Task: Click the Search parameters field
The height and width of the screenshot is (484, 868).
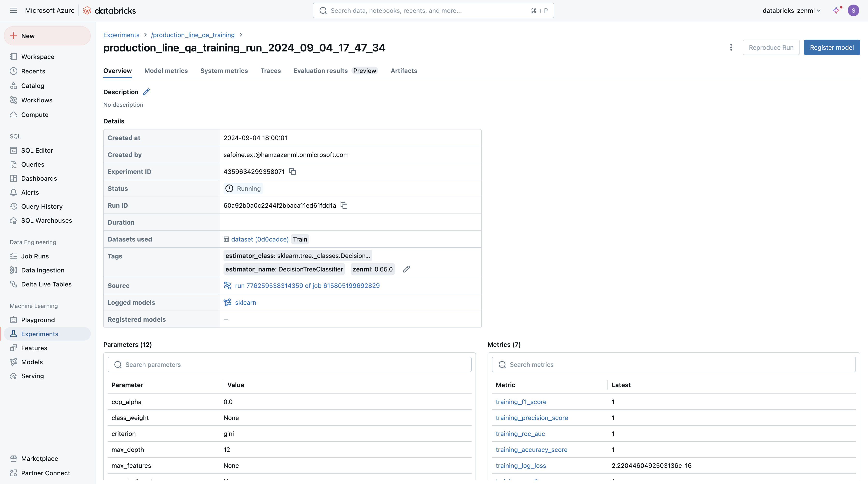Action: [x=290, y=365]
